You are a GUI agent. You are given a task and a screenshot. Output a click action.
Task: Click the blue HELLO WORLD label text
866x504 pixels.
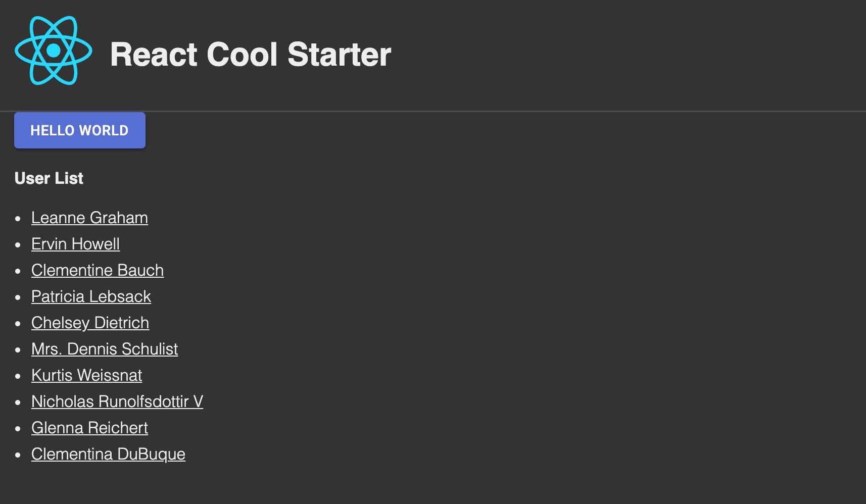click(x=79, y=130)
